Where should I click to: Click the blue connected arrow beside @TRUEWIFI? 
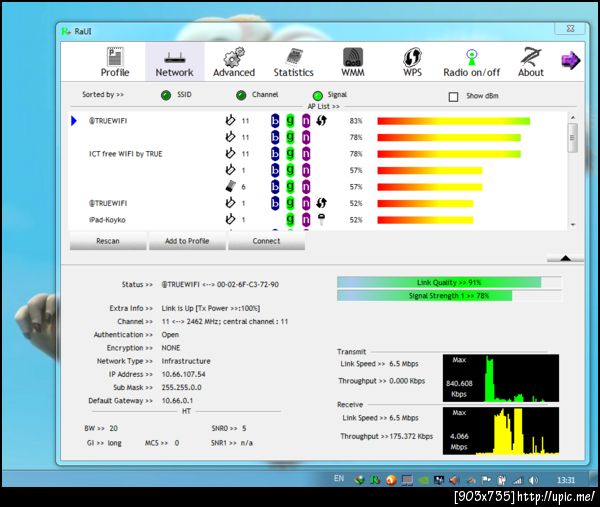[x=74, y=121]
